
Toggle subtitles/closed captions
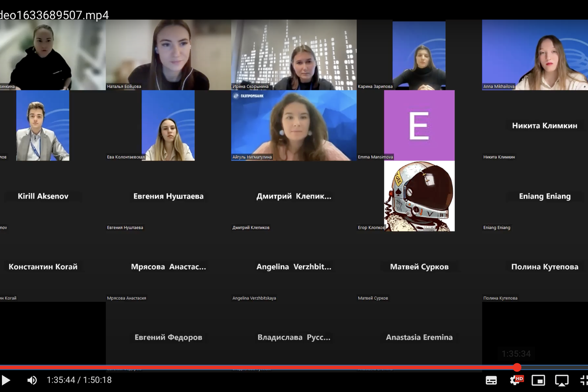click(491, 380)
